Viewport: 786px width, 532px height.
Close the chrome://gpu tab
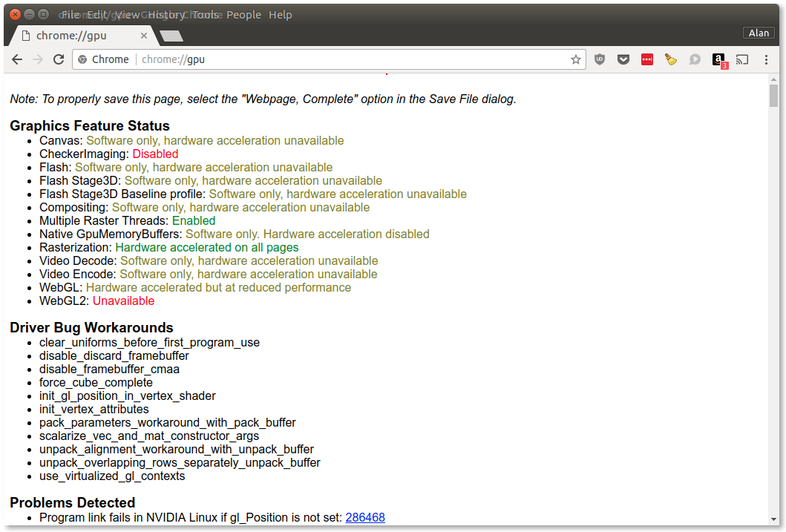144,36
